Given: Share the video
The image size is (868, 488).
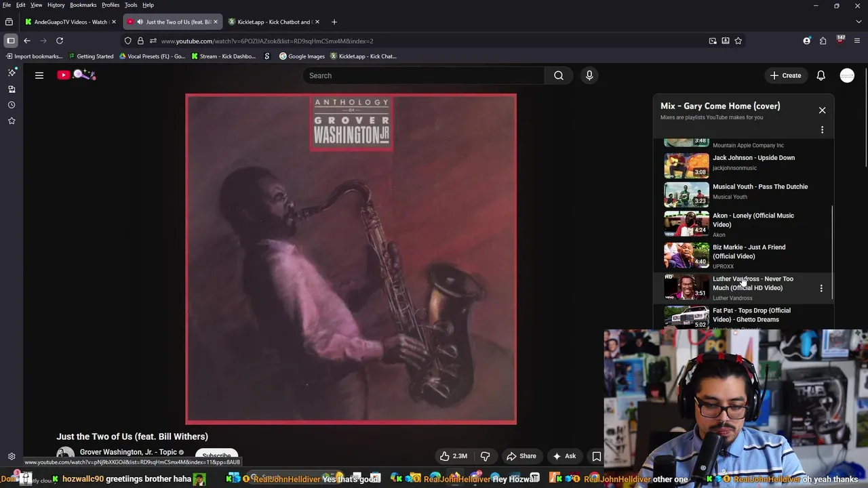Looking at the screenshot, I should click(x=521, y=456).
